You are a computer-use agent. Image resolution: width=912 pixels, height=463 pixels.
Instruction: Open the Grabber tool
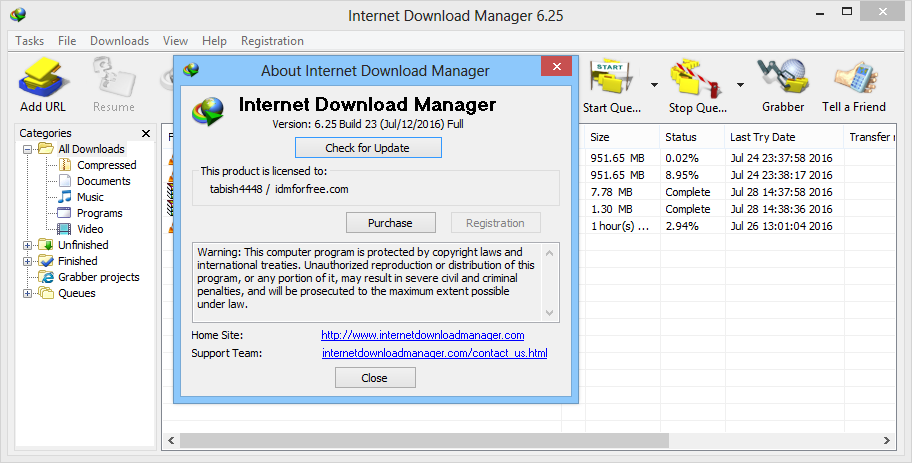point(783,77)
